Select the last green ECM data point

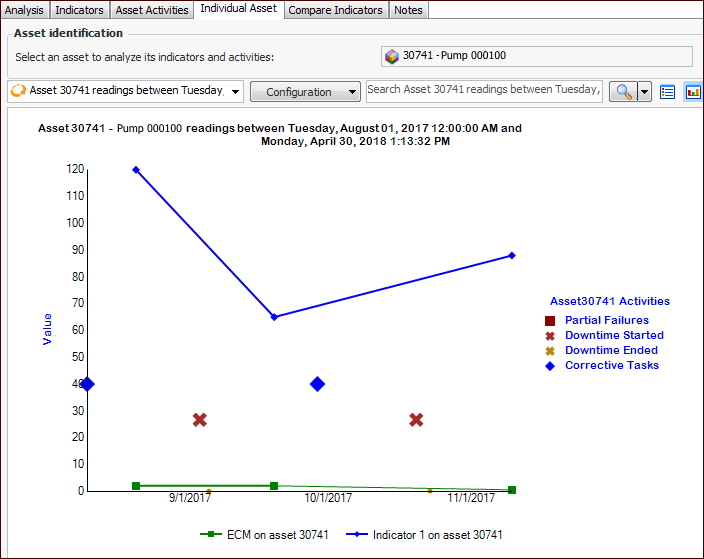tap(512, 490)
